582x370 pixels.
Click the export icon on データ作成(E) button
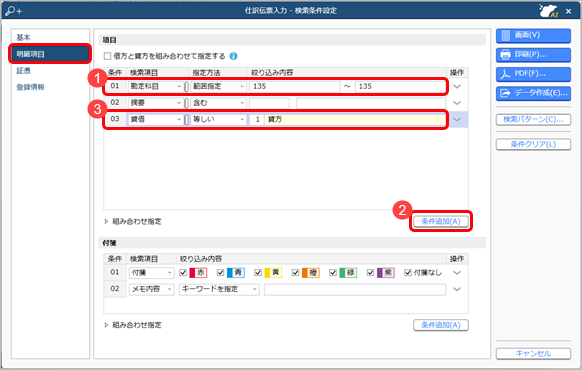[506, 93]
